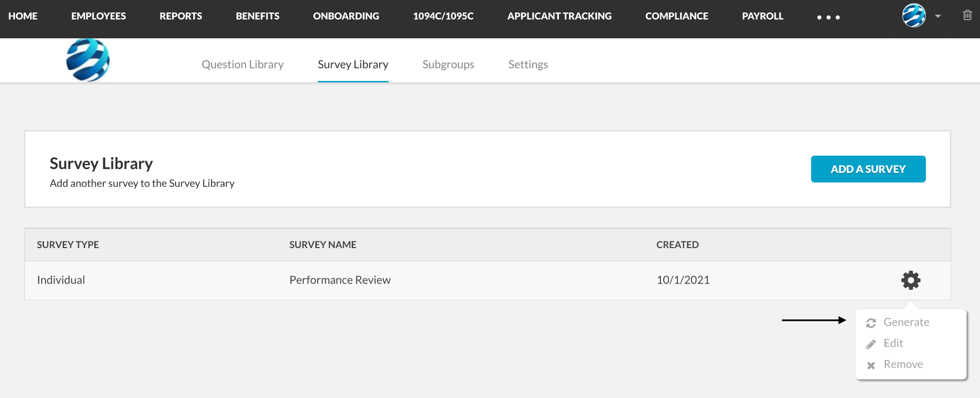Click the CREATED column header

[677, 245]
